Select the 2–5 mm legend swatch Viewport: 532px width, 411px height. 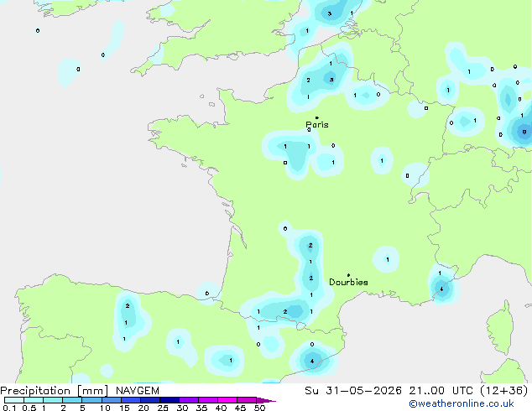coord(73,400)
